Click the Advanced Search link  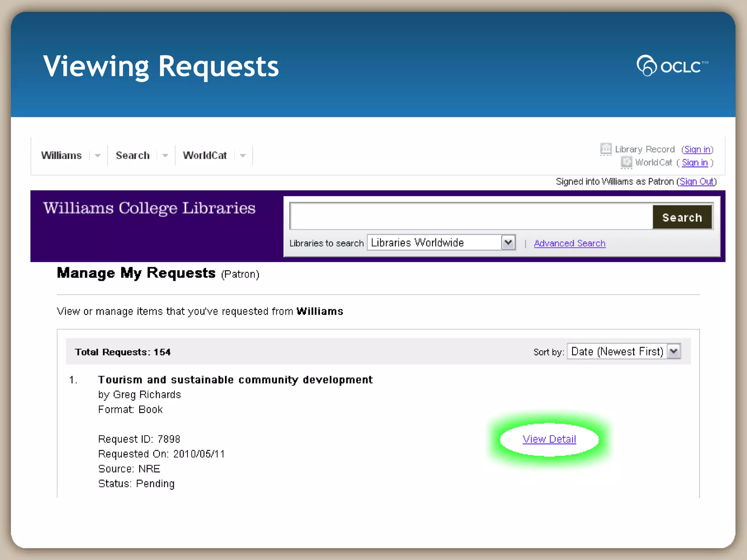pyautogui.click(x=569, y=243)
